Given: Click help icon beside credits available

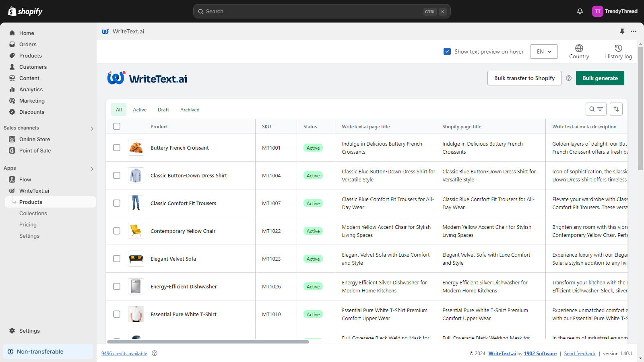Looking at the screenshot, I should pyautogui.click(x=155, y=353).
